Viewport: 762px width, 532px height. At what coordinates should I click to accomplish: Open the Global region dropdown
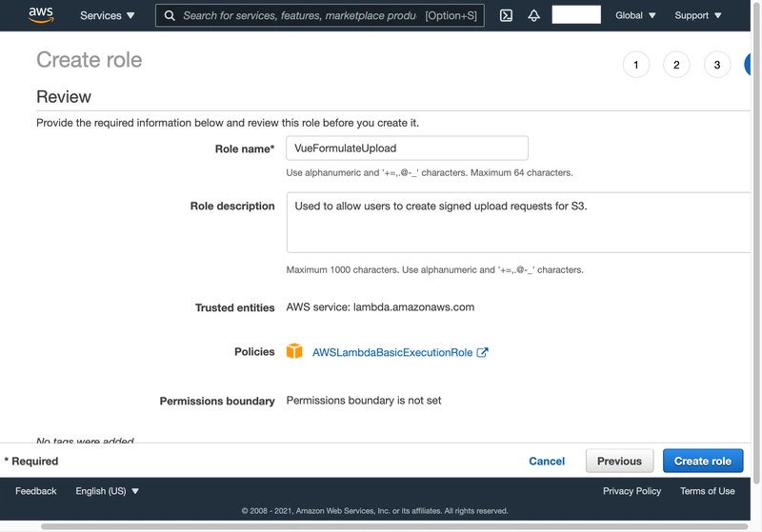635,15
